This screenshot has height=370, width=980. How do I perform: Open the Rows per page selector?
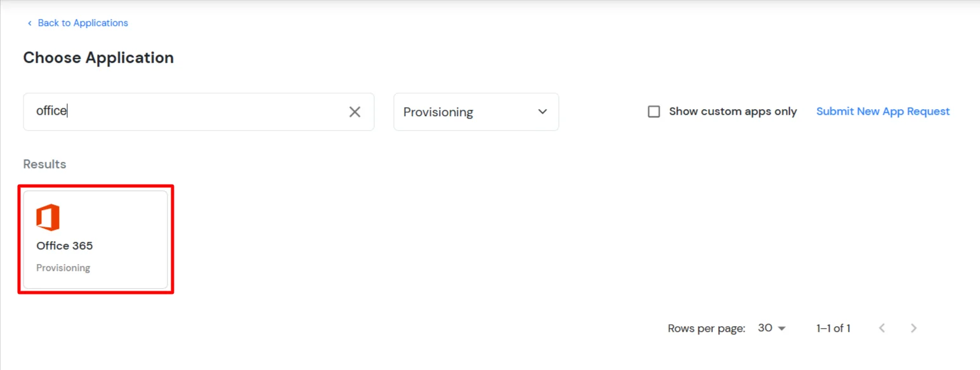(x=771, y=328)
